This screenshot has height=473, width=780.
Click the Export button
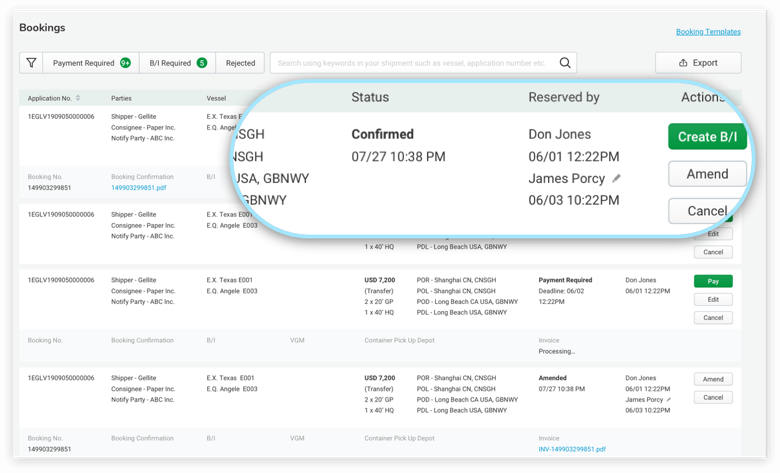point(698,63)
